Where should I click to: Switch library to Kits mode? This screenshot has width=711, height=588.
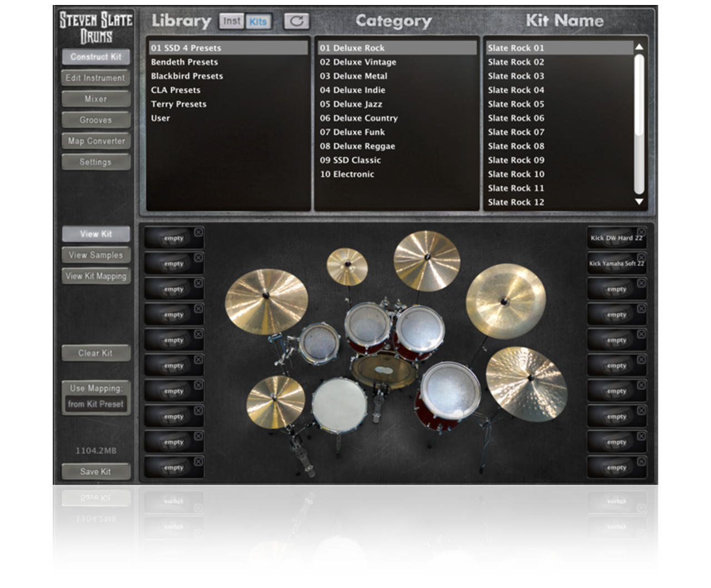point(258,21)
